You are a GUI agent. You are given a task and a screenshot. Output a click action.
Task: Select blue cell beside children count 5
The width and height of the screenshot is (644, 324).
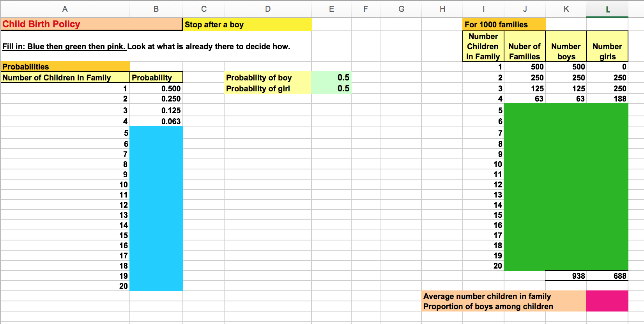click(x=156, y=133)
